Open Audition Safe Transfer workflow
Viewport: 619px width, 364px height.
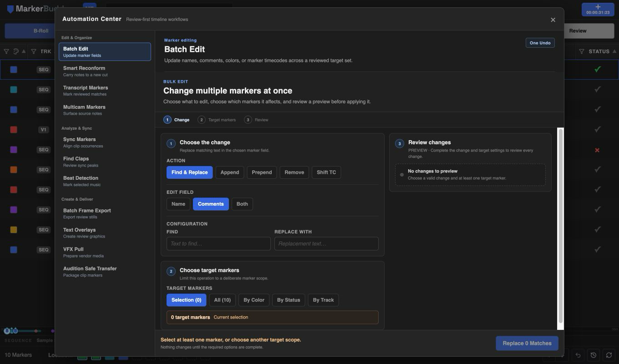105,272
